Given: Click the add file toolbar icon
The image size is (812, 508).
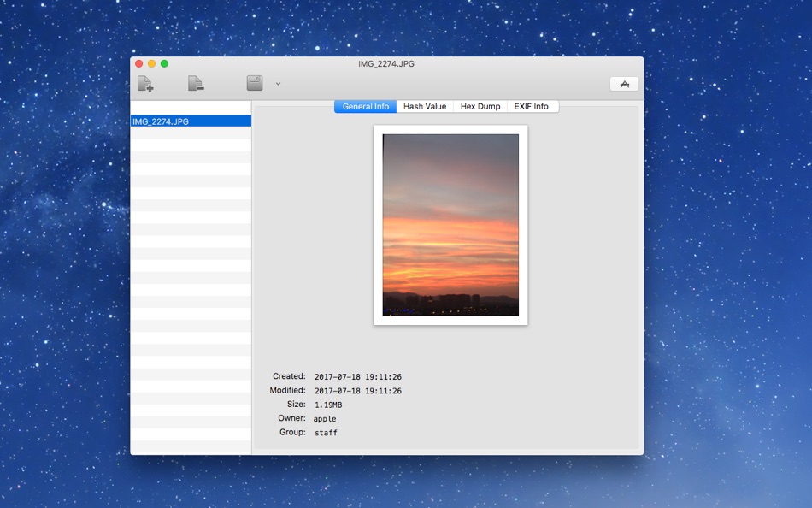Looking at the screenshot, I should pos(145,84).
